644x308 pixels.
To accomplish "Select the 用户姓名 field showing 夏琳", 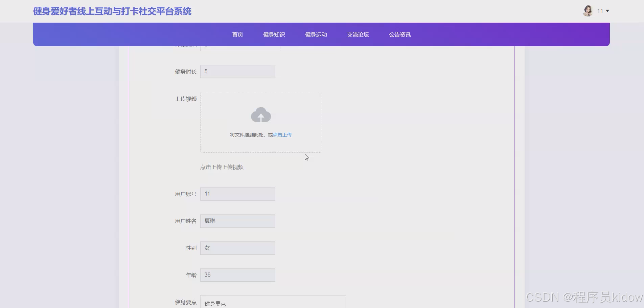I will [237, 221].
